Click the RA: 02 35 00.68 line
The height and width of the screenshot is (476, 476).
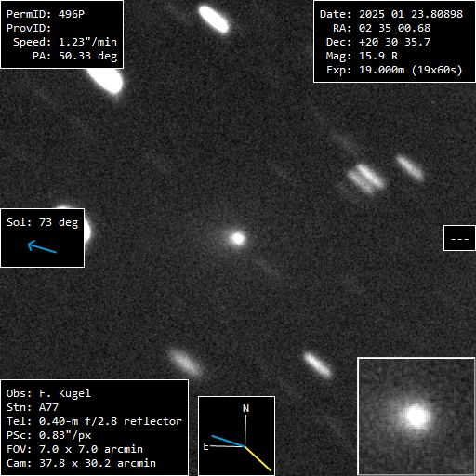[381, 28]
